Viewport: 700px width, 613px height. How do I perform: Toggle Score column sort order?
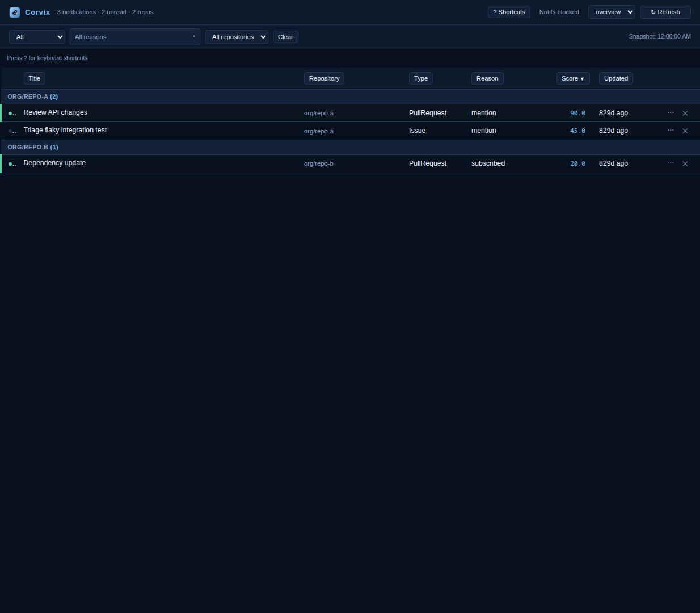coord(573,78)
